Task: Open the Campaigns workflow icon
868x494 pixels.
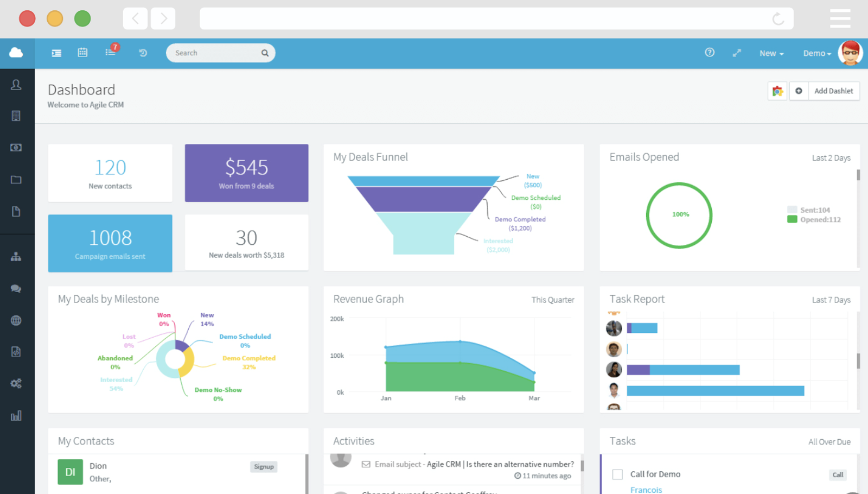Action: 16,256
